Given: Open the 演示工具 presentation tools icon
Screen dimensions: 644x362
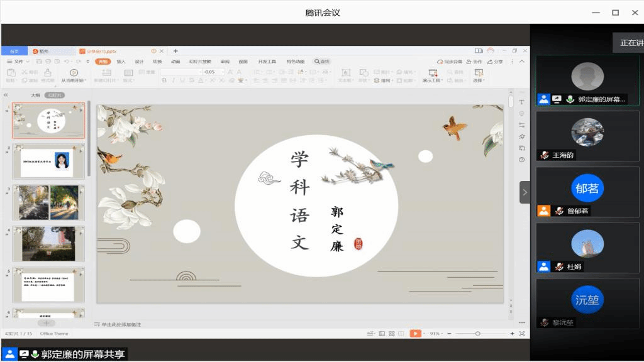Looking at the screenshot, I should 432,73.
